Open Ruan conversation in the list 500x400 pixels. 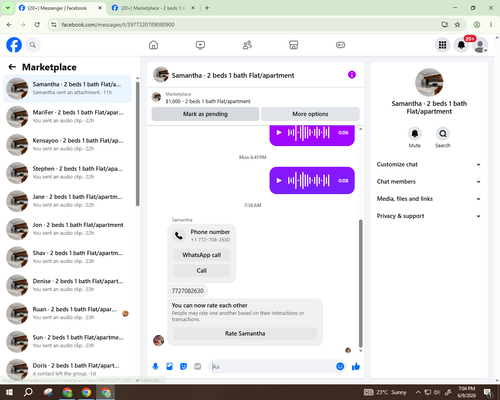[67, 313]
